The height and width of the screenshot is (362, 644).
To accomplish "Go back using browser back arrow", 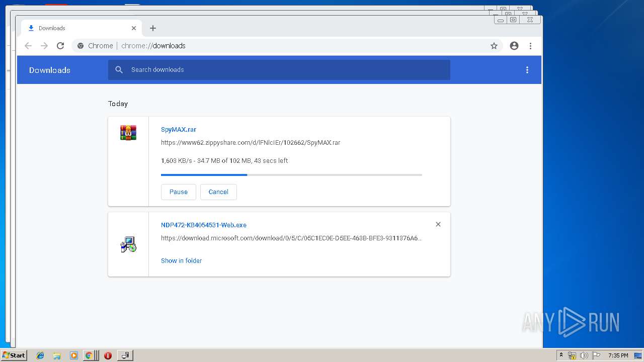I will point(28,46).
